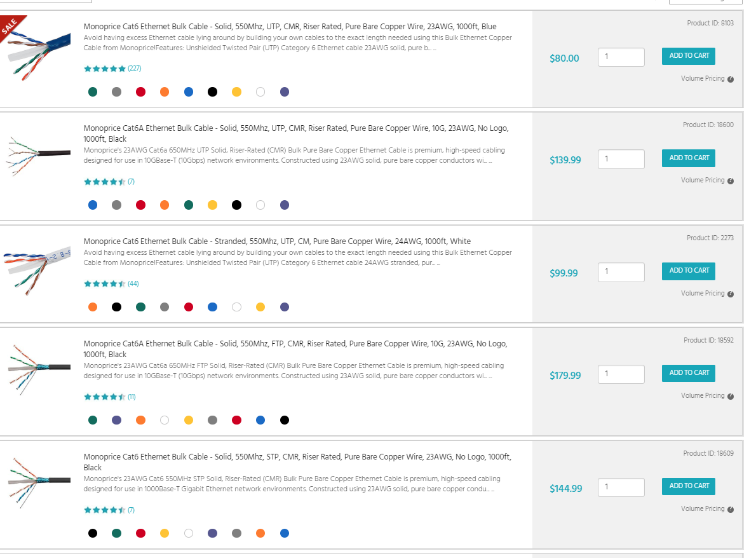The image size is (756, 558).
Task: Select orange swatch for Product 2273 cable
Action: [93, 307]
